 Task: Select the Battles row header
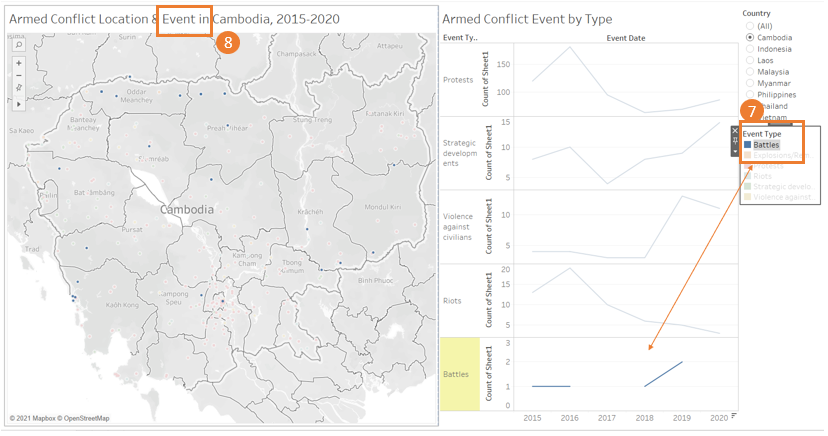(456, 374)
